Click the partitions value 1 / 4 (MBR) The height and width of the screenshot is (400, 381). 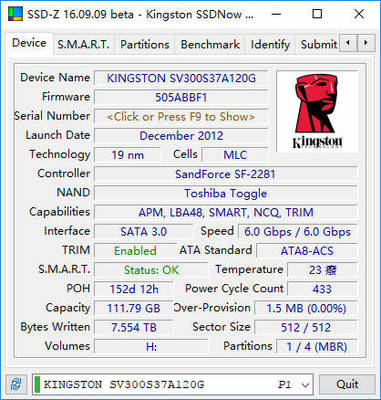coord(317,347)
